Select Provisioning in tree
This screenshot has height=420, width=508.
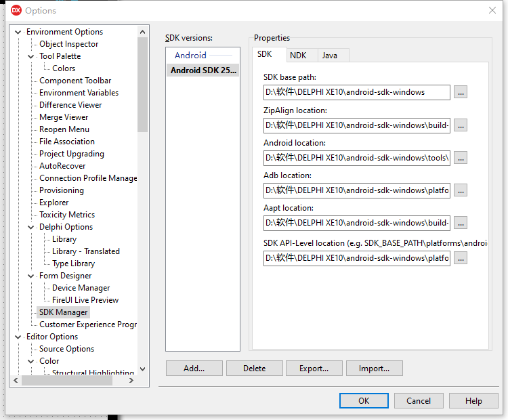[x=62, y=190]
